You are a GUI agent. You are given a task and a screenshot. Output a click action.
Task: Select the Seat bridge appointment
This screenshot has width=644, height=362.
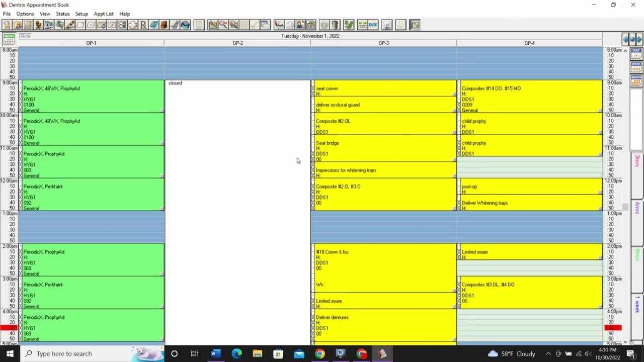(383, 148)
